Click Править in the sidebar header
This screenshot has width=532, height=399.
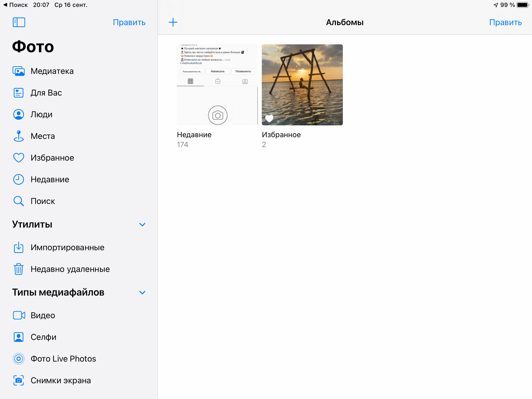tap(129, 22)
